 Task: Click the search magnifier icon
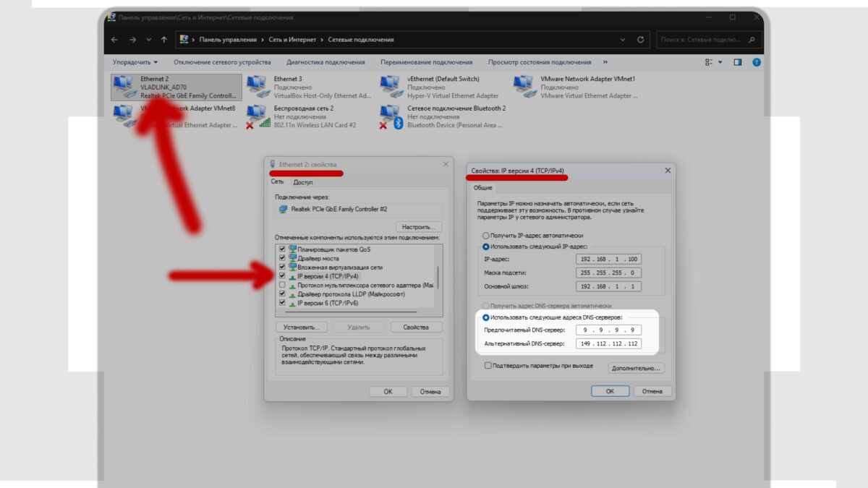[752, 40]
